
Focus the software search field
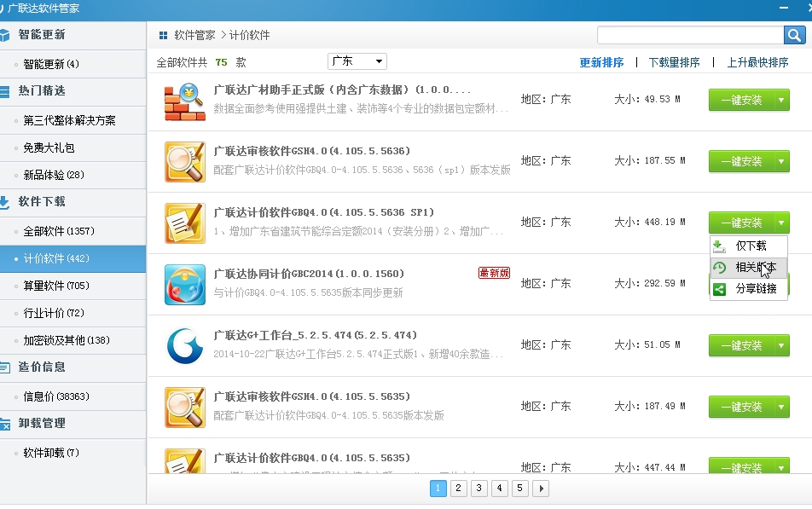tap(690, 35)
